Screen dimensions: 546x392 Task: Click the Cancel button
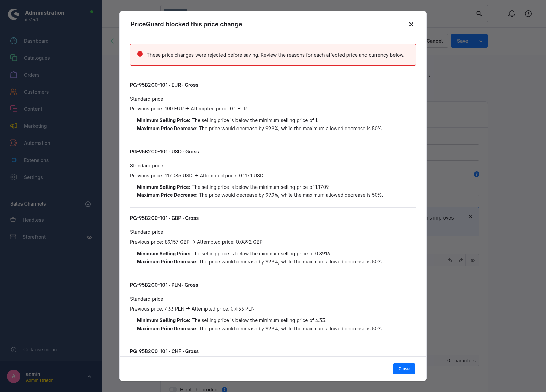pyautogui.click(x=434, y=41)
